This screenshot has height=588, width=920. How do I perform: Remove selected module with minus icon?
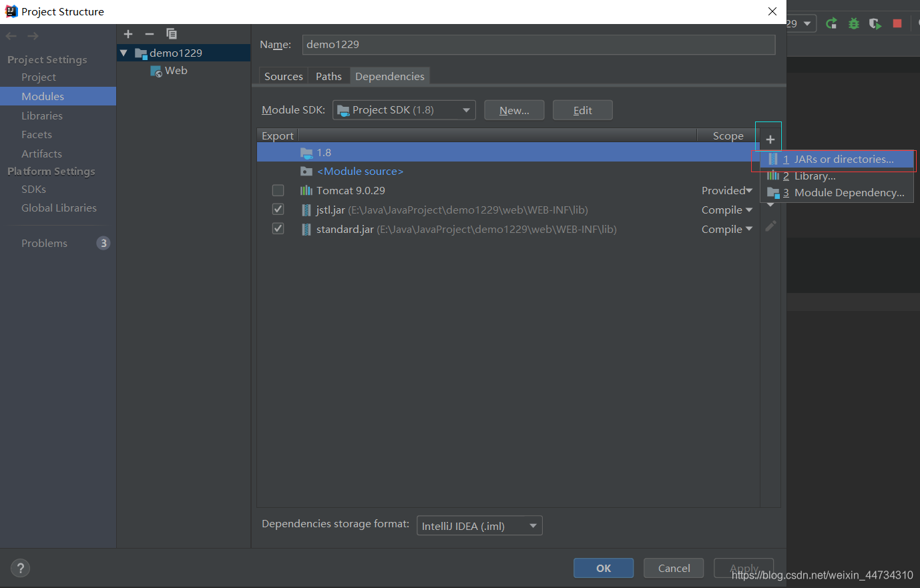[150, 33]
